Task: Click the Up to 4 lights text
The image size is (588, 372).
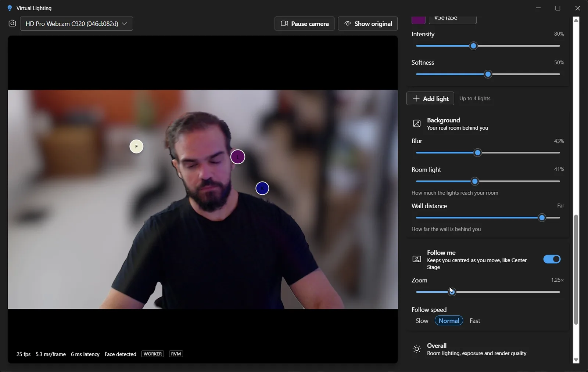Action: tap(475, 98)
